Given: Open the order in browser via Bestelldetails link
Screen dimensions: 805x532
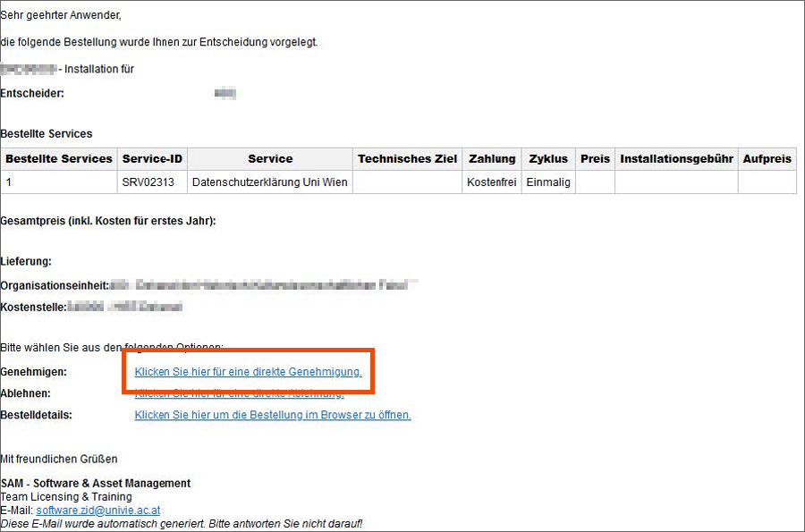Looking at the screenshot, I should (x=273, y=415).
